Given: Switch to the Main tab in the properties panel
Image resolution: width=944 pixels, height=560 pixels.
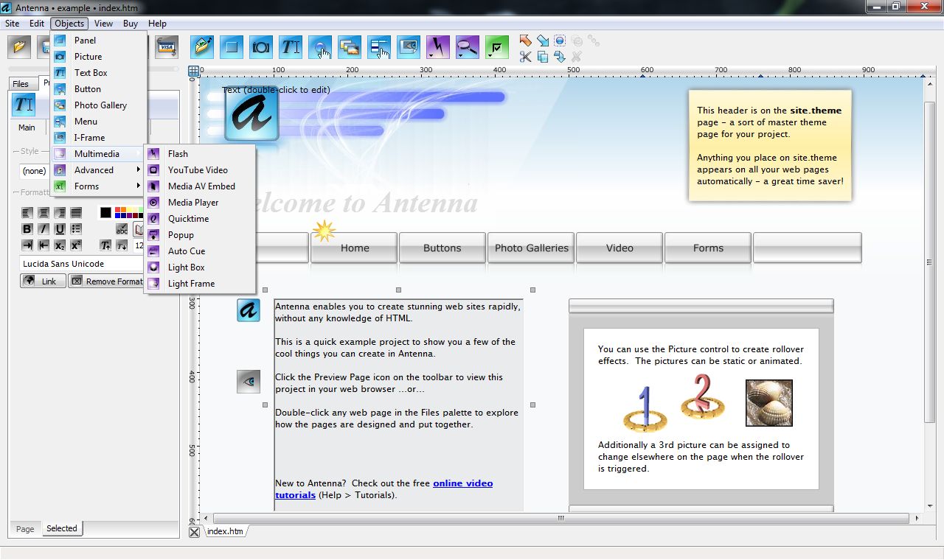Looking at the screenshot, I should click(x=27, y=127).
